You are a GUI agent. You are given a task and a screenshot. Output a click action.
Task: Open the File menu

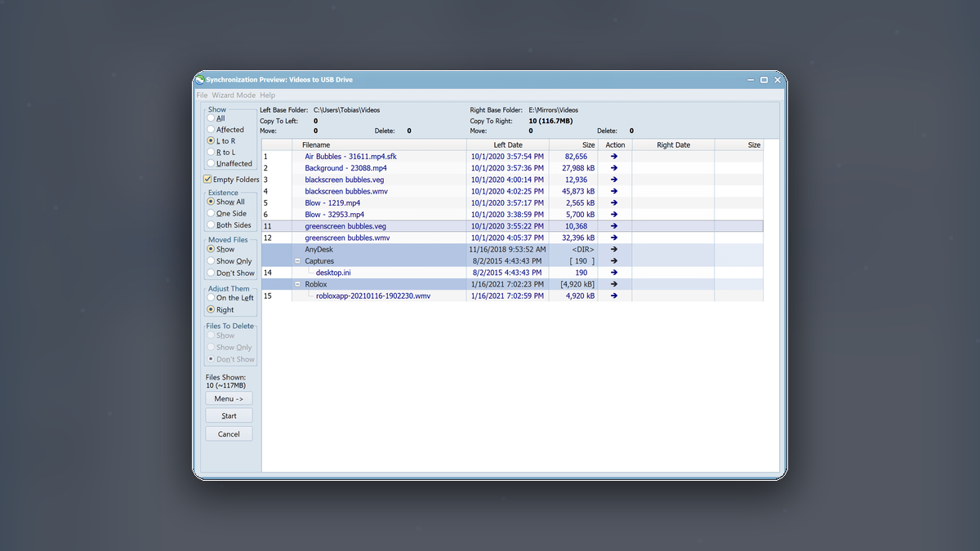tap(202, 96)
